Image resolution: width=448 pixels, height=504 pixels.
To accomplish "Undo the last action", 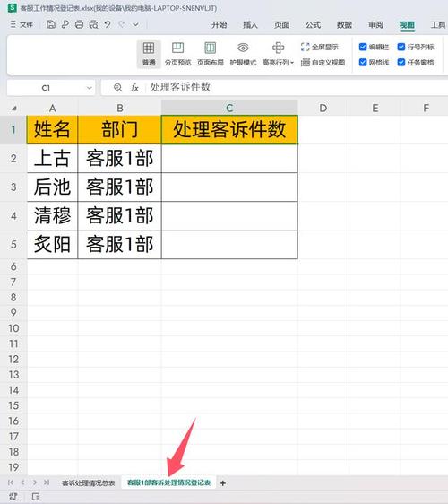I will (108, 24).
